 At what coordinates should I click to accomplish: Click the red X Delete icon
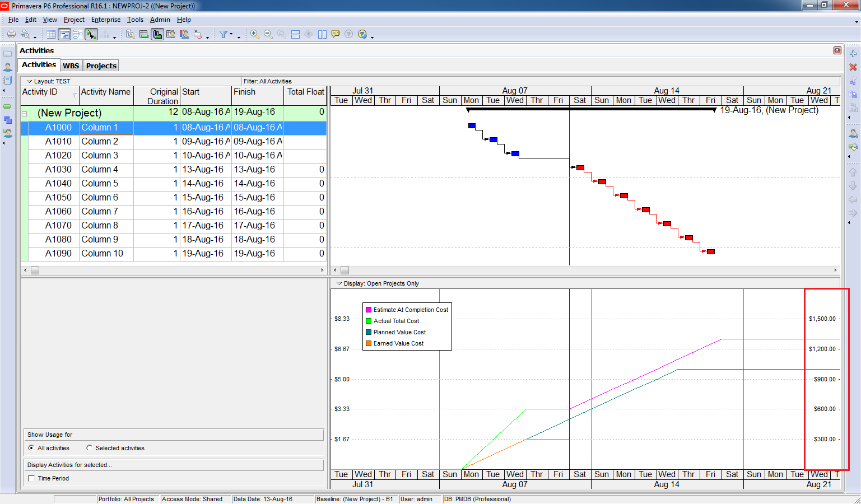[x=853, y=67]
